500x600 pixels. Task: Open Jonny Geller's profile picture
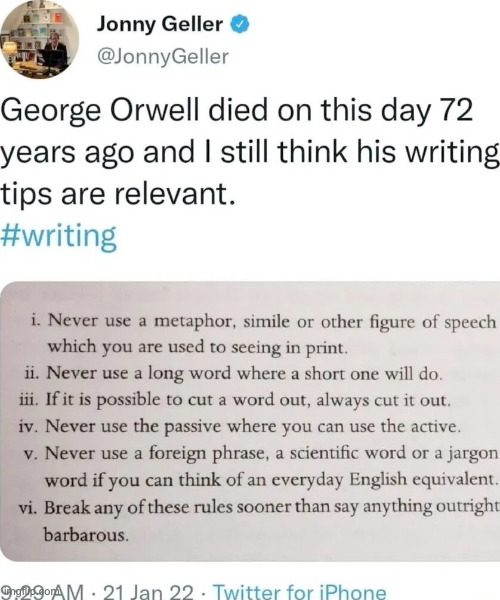click(40, 39)
